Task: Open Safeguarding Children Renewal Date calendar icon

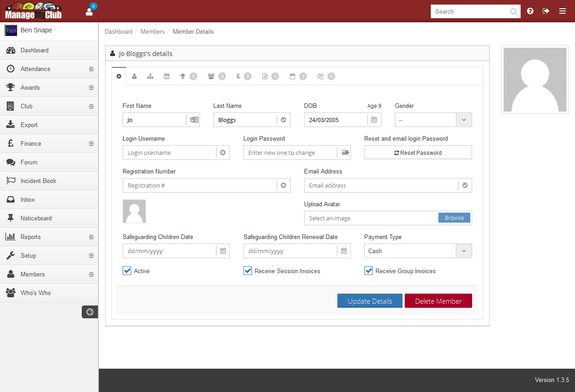Action: (x=344, y=251)
